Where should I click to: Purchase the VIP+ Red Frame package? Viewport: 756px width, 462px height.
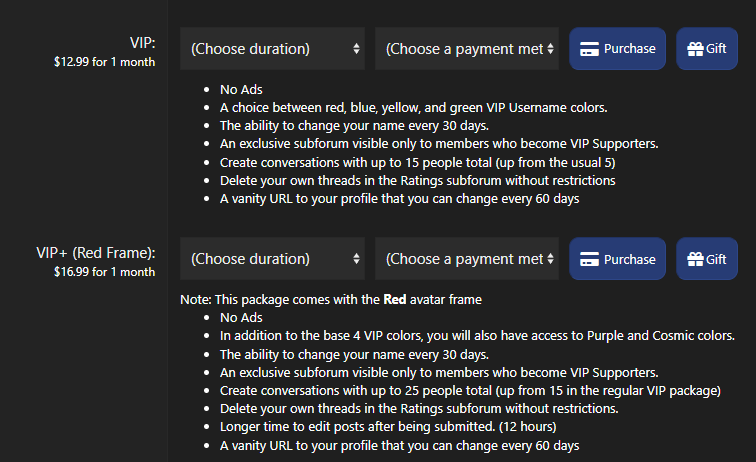[617, 260]
